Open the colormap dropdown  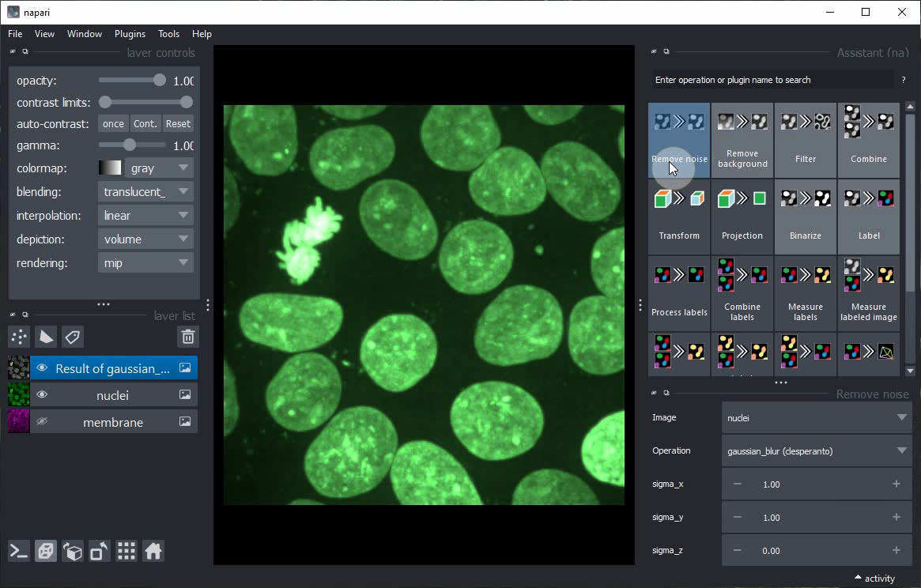click(159, 168)
